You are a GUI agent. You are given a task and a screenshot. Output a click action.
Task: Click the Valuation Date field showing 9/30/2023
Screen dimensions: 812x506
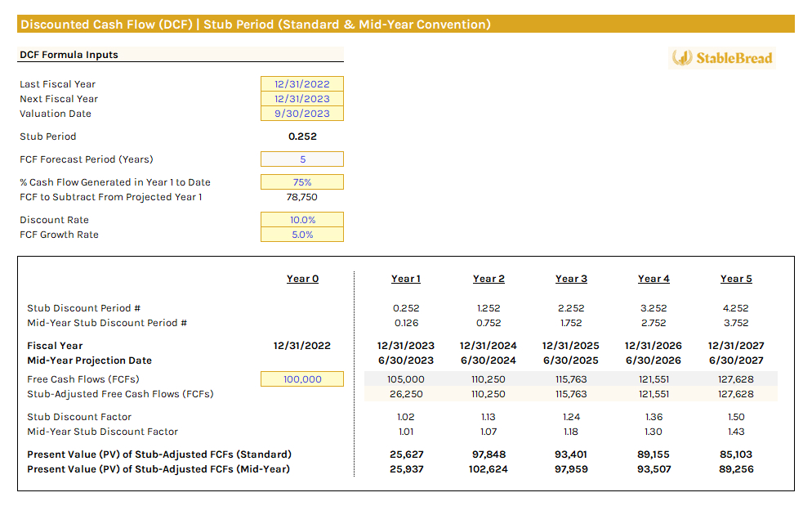(x=302, y=114)
